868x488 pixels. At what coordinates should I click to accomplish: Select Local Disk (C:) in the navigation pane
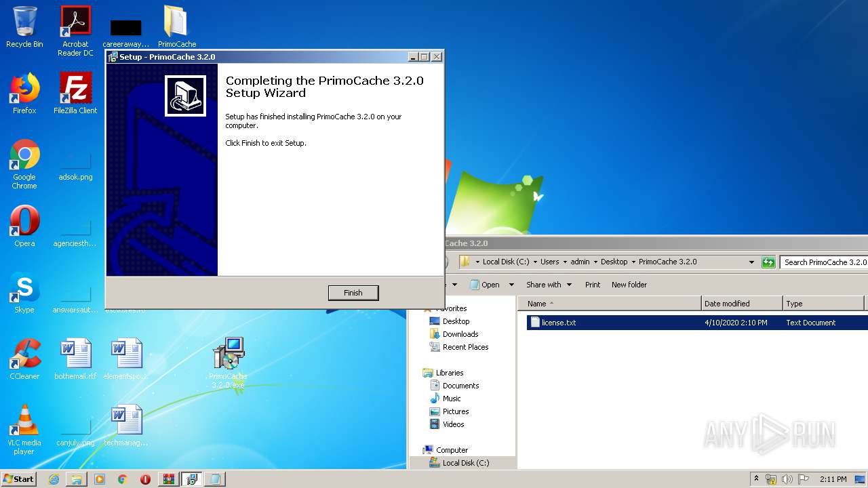point(465,463)
